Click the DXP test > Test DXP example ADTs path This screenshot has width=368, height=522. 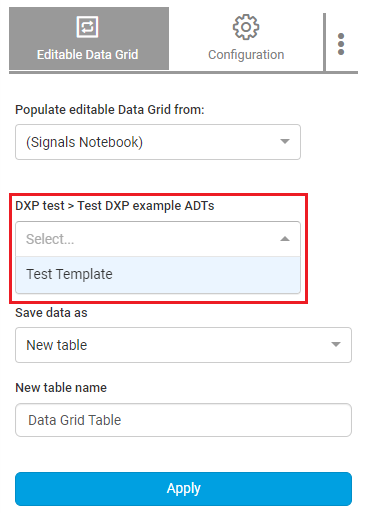pos(115,206)
